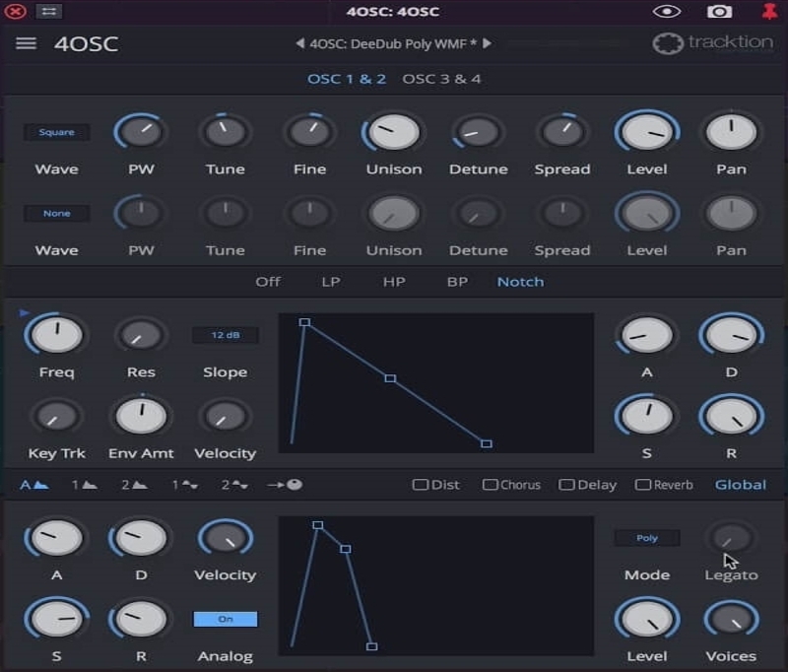Enable the Chorus effect checkbox
Screen dimensions: 788x672
point(490,485)
